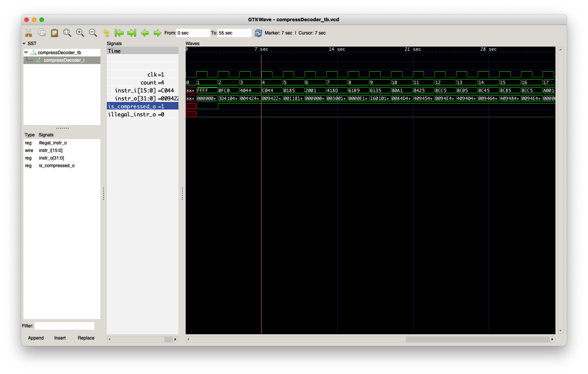This screenshot has width=588, height=374.
Task: Click the SST panel header label
Action: click(32, 42)
